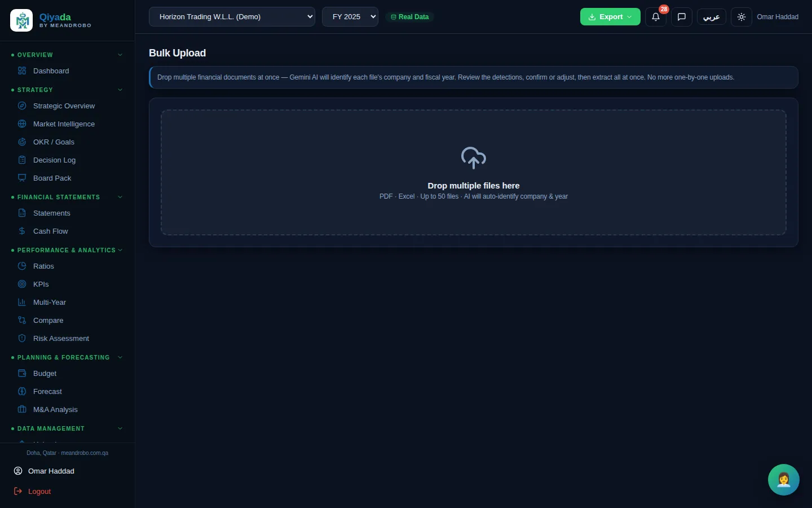Click the Cash Flow dollar icon
This screenshot has width=812, height=508.
[22, 231]
